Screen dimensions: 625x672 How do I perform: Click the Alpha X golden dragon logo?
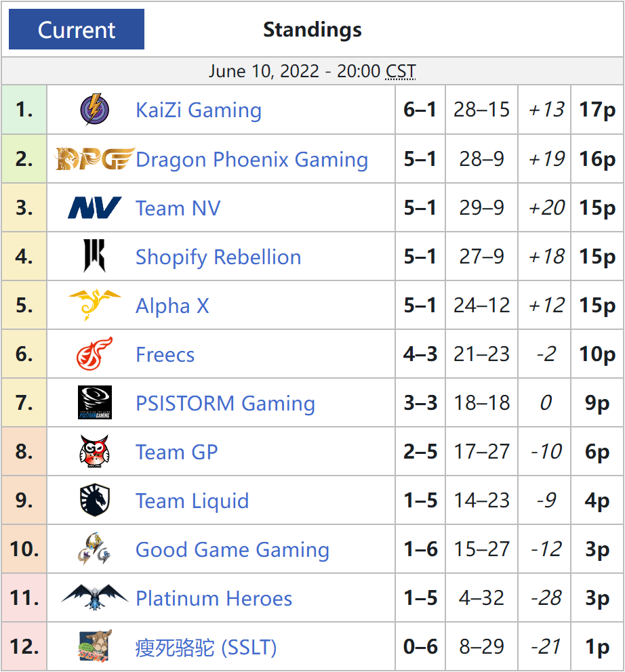95,305
